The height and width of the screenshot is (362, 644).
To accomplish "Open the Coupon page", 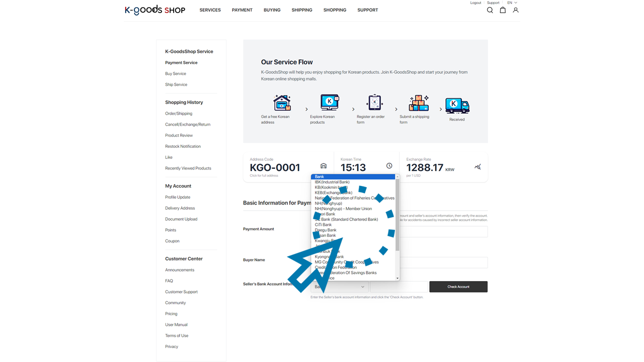I will (x=172, y=241).
